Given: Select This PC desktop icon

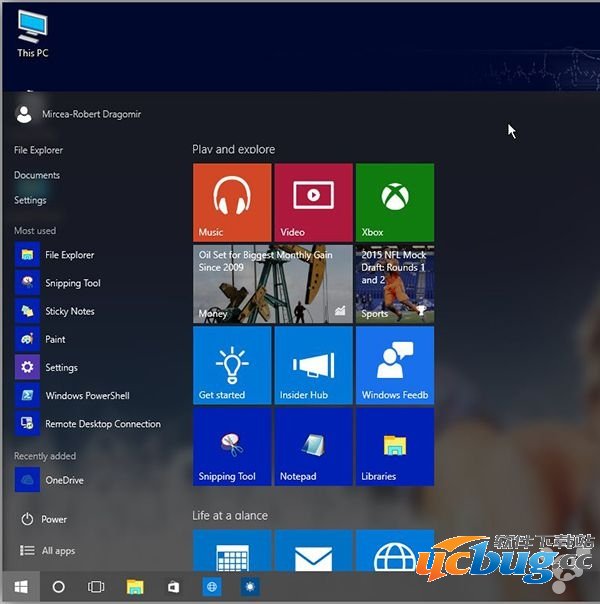Looking at the screenshot, I should coord(33,34).
